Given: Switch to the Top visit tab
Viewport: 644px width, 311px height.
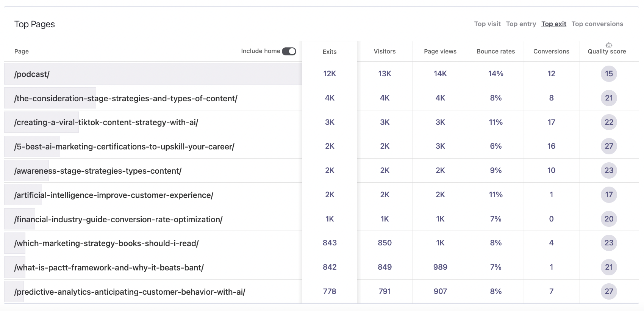Looking at the screenshot, I should click(487, 24).
